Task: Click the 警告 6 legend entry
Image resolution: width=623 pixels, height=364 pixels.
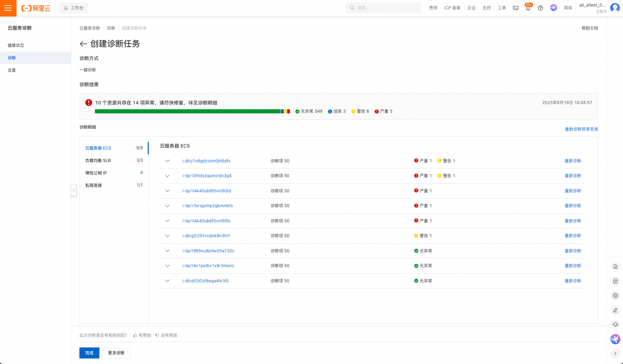Action: 360,111
